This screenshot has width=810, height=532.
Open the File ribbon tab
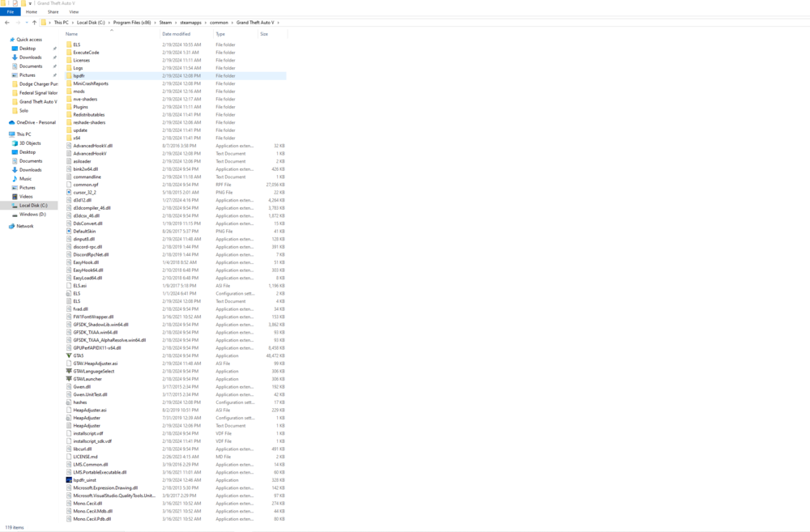click(11, 12)
